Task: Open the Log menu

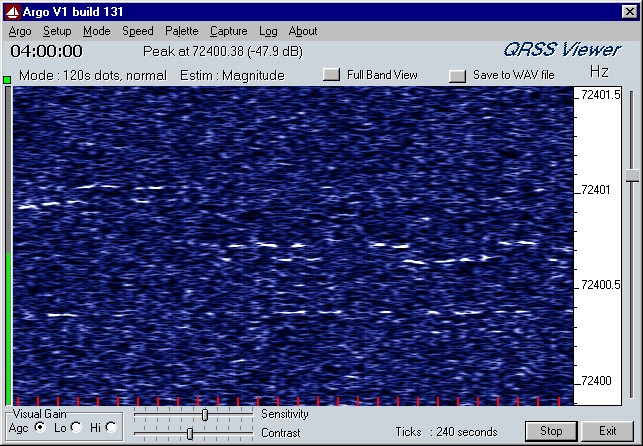Action: click(x=268, y=31)
